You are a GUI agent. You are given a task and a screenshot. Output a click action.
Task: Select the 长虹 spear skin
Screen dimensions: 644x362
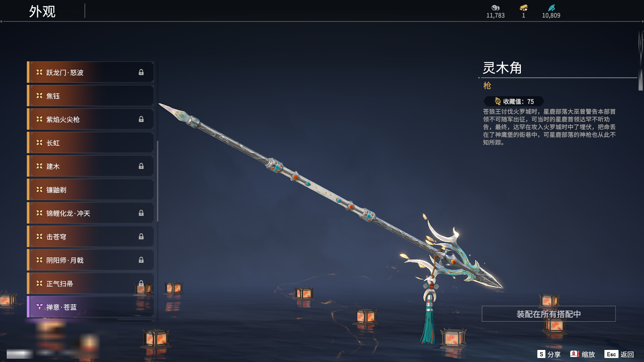(x=91, y=143)
